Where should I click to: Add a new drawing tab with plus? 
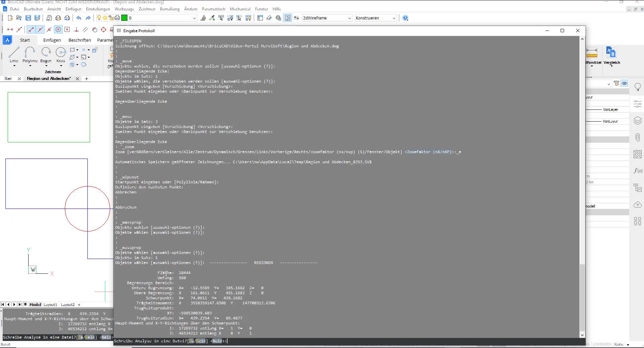(86, 79)
